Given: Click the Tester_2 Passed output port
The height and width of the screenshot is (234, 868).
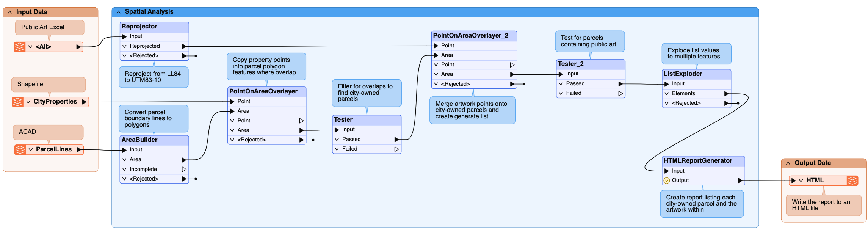Looking at the screenshot, I should [x=620, y=84].
